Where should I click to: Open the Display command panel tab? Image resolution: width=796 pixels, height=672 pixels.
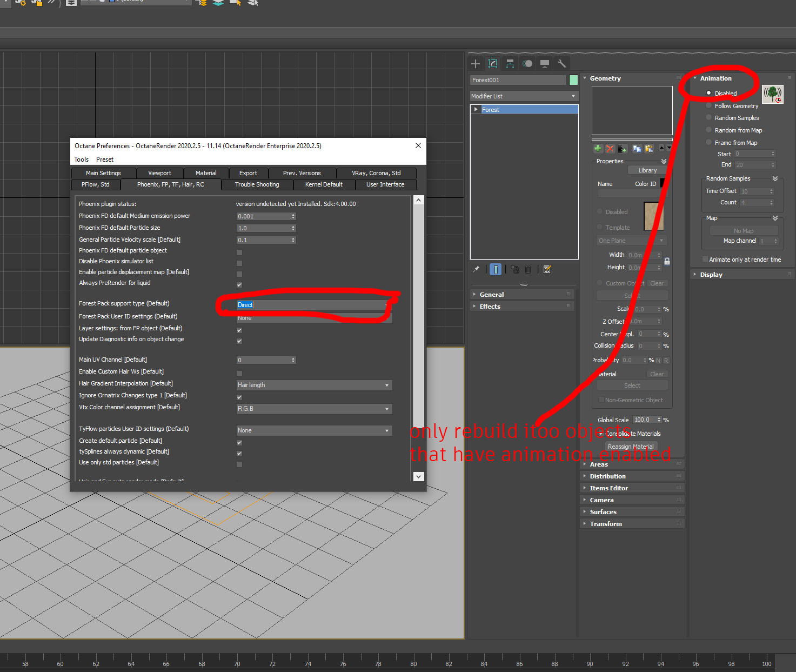pos(545,64)
